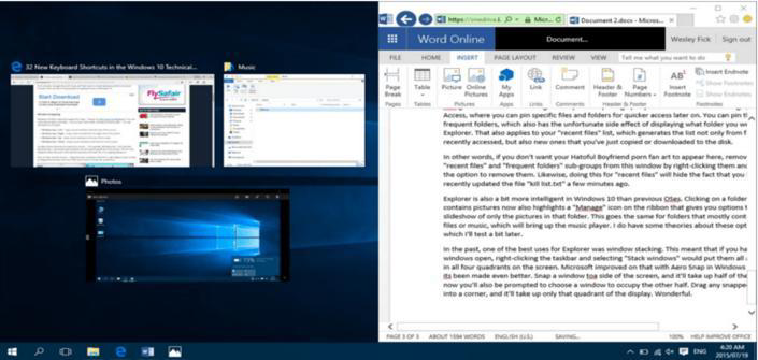Click the volume icon in system tray
Screen dimensions: 758x360
(x=670, y=352)
